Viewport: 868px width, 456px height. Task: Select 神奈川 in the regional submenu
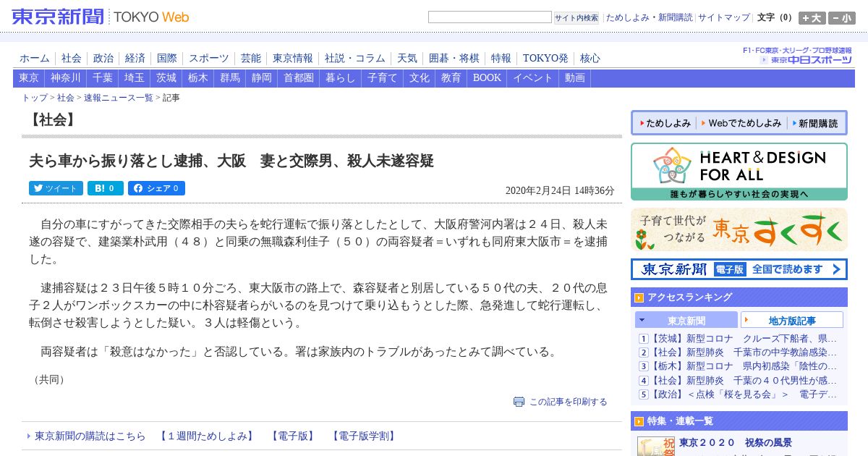pos(66,78)
